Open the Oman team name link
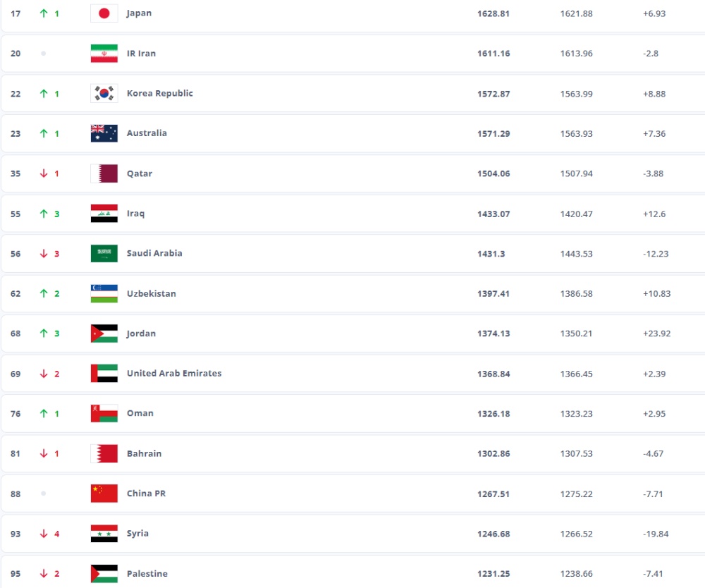 pyautogui.click(x=140, y=414)
